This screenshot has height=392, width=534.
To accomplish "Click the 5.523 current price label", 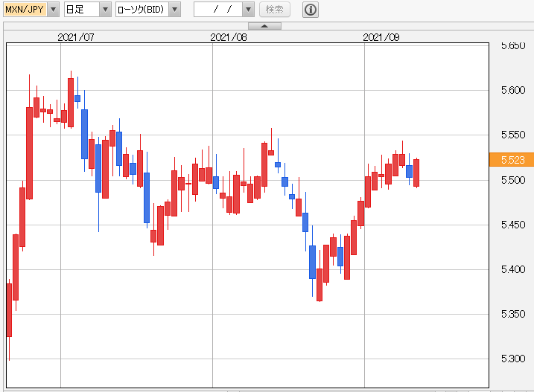I will tap(512, 160).
